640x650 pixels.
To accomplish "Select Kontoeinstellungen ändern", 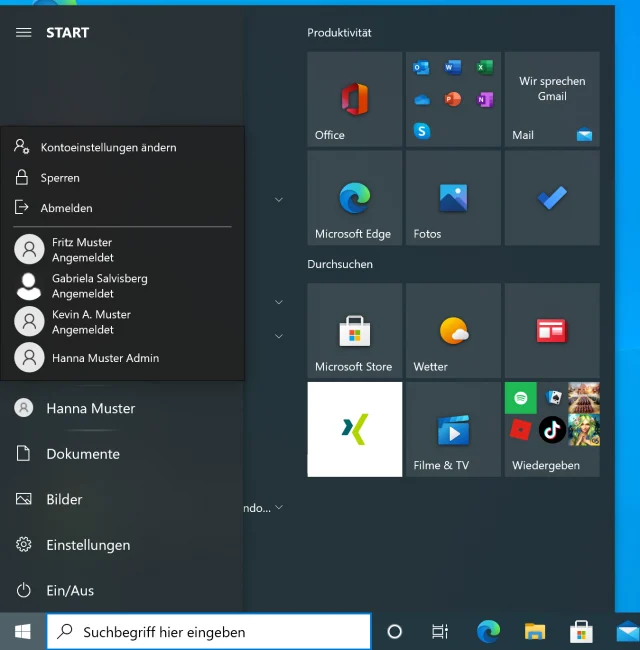I will pos(108,147).
